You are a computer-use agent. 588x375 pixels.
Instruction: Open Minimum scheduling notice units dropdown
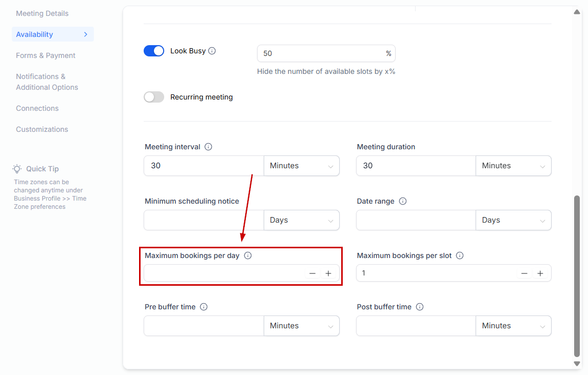[301, 220]
